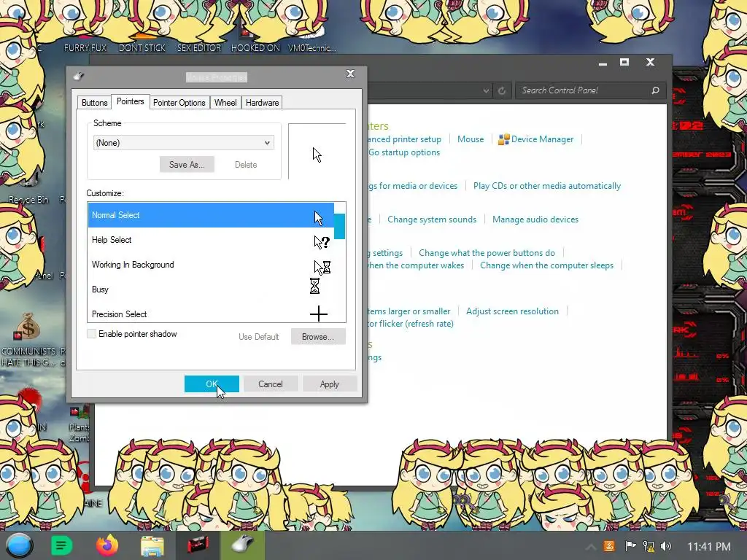Open Device Manager link

542,139
